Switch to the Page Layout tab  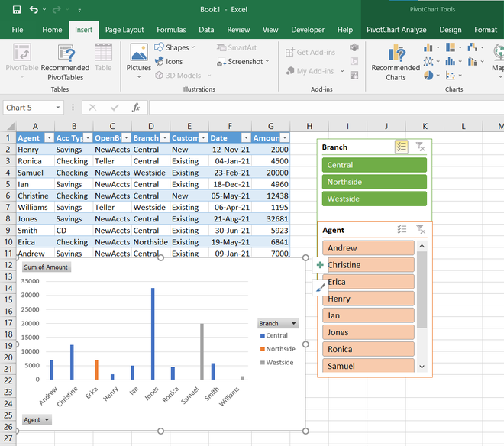[124, 30]
